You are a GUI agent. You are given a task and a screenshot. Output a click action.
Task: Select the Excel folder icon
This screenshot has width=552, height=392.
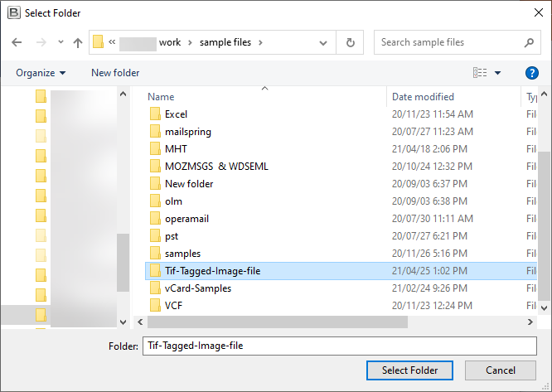click(x=155, y=114)
